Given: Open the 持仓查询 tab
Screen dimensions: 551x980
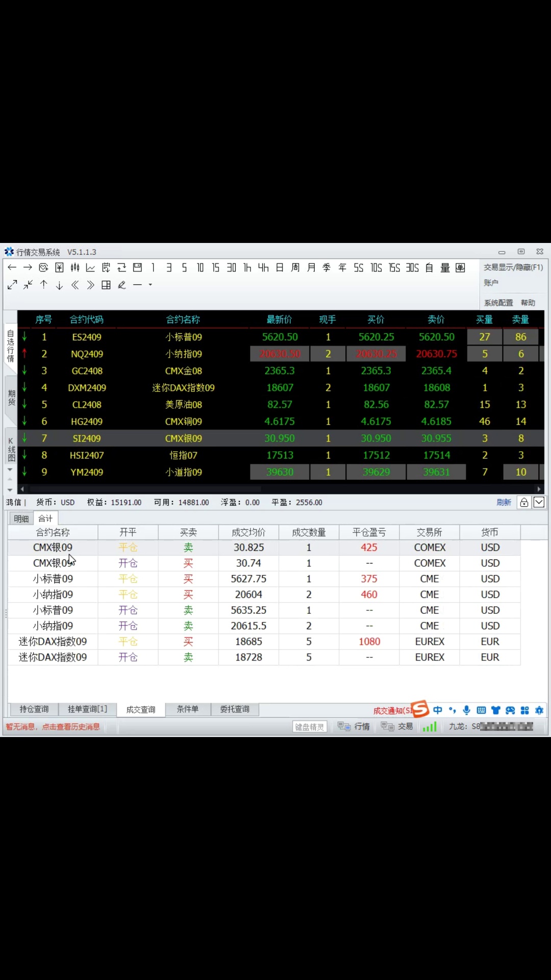Looking at the screenshot, I should pos(34,709).
